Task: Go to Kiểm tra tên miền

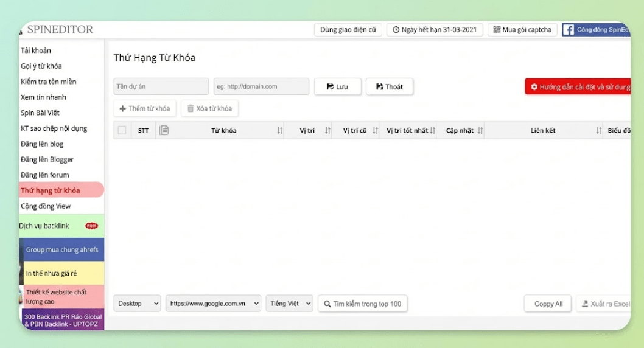Action: [x=49, y=82]
